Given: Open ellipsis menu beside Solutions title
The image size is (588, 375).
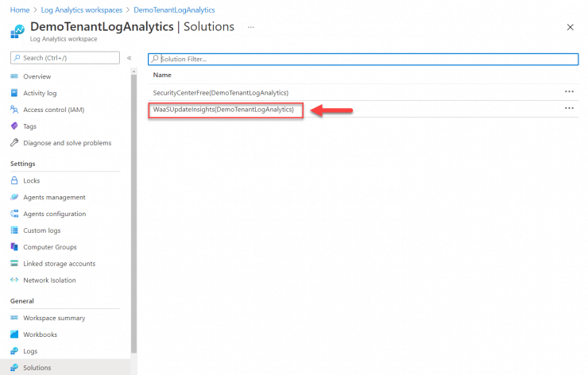Looking at the screenshot, I should pos(251,27).
